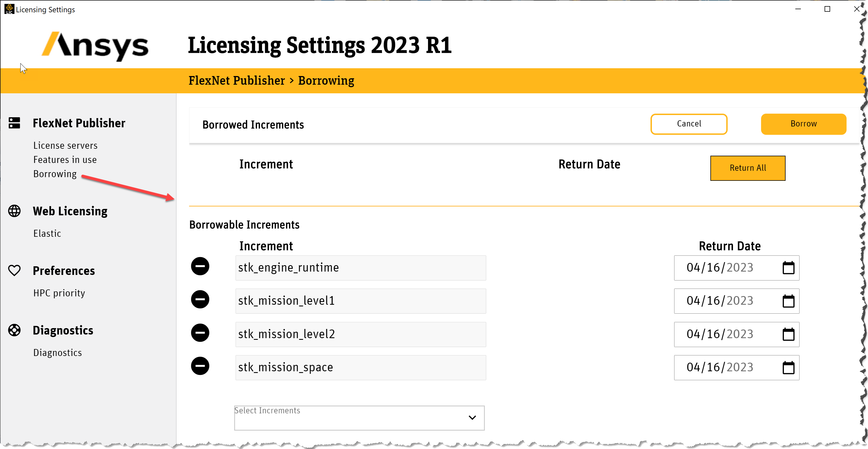This screenshot has height=449, width=868.
Task: Select Diagnostics section heading
Action: 63,330
